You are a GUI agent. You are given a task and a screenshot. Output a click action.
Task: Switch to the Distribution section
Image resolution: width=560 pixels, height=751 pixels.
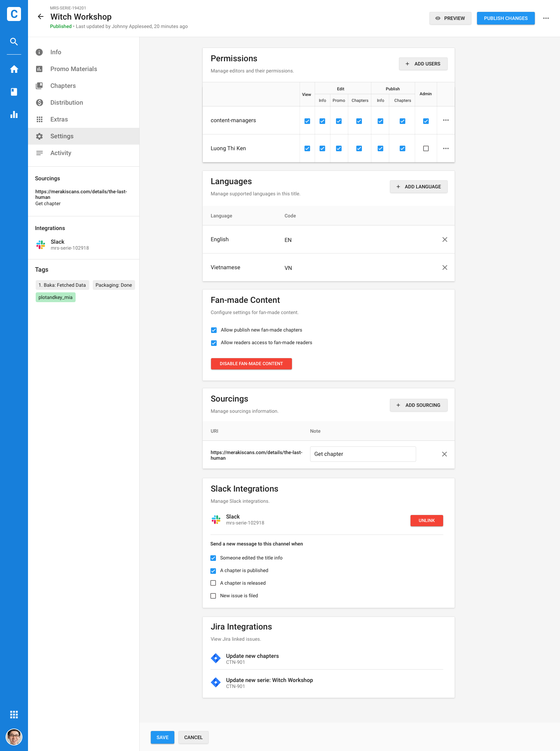coord(66,103)
